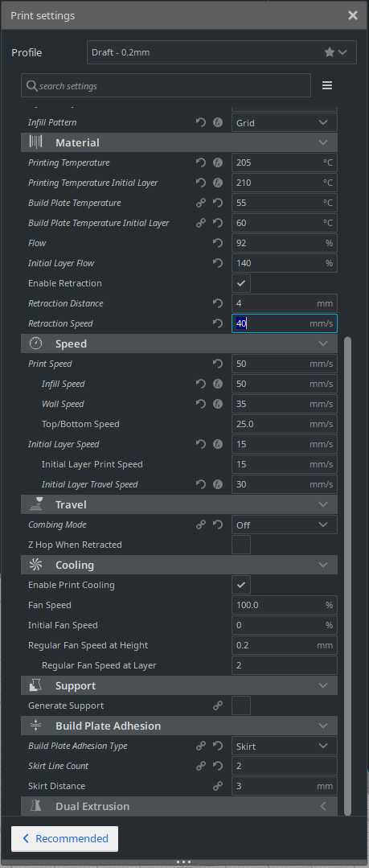Reset Printing Temperature to default value
This screenshot has width=369, height=868.
coord(201,162)
